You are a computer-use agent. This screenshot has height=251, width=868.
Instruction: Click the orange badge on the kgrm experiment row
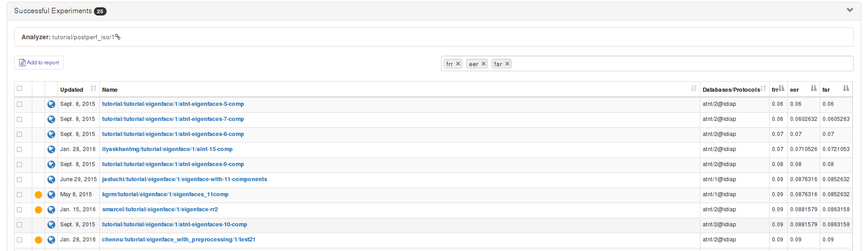coord(38,195)
